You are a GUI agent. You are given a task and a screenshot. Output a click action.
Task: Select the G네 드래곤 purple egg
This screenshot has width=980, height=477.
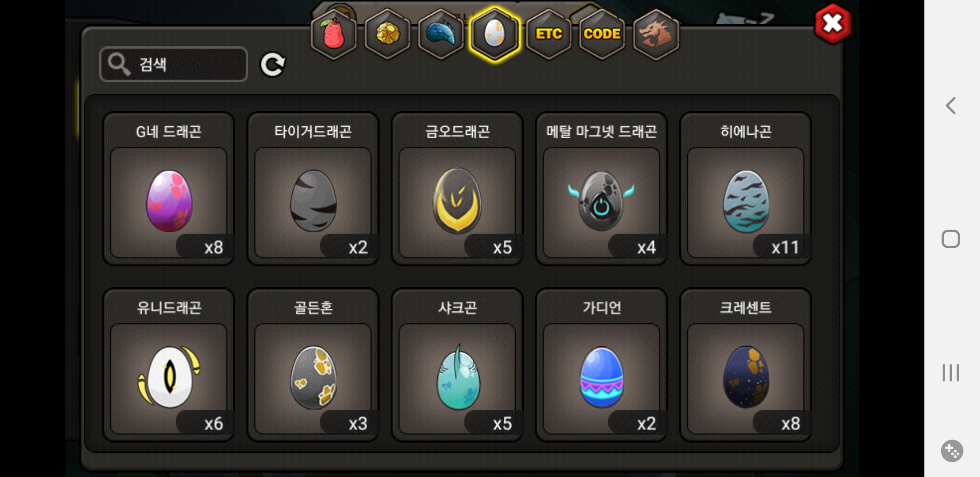(169, 189)
